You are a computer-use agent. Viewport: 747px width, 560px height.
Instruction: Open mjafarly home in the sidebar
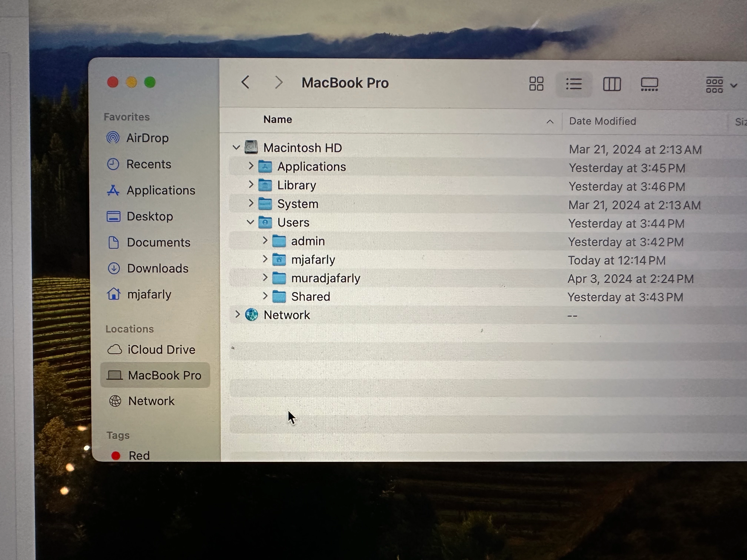coord(139,294)
